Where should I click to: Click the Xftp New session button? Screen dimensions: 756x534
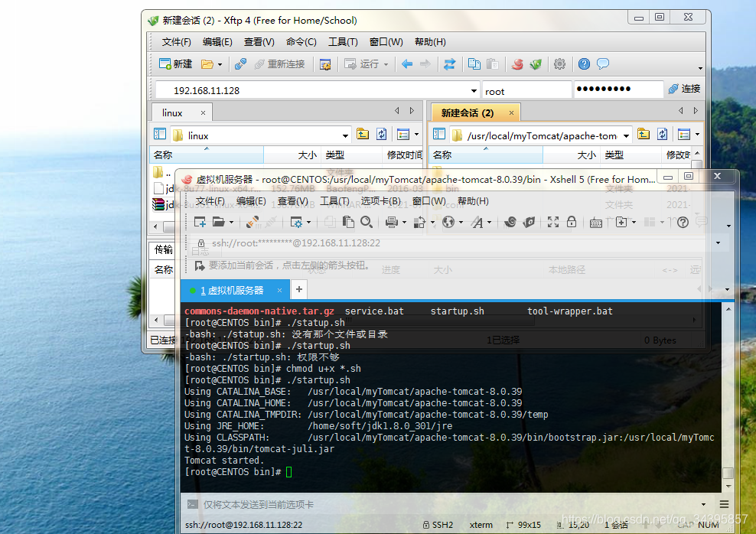(175, 64)
